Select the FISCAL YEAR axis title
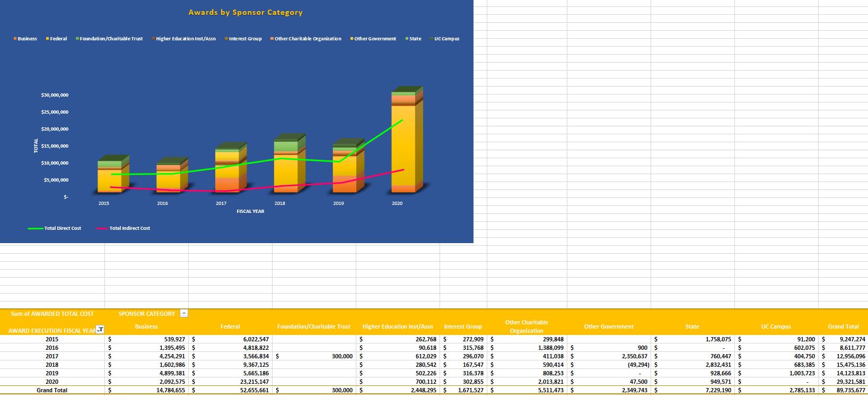 click(250, 211)
